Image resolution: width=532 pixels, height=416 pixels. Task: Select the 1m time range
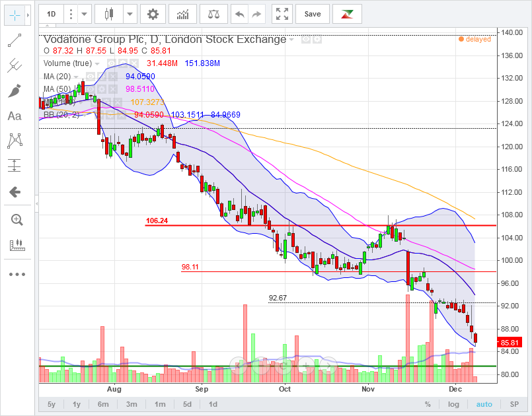click(160, 404)
